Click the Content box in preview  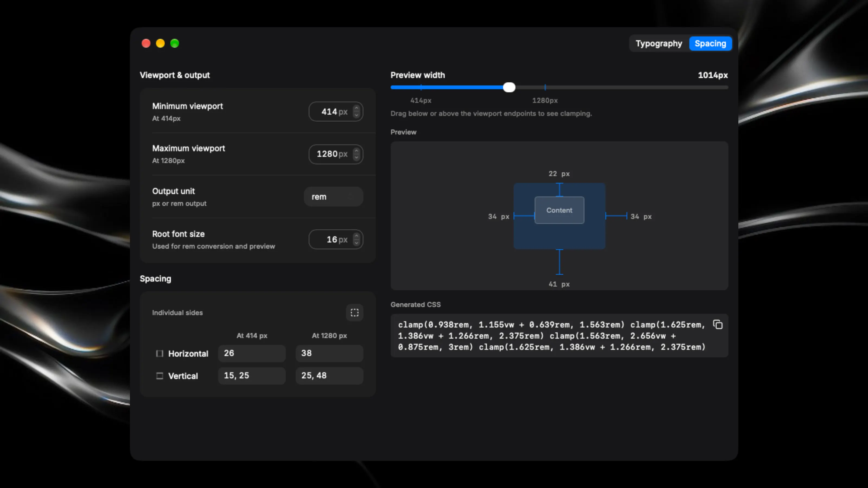tap(559, 210)
